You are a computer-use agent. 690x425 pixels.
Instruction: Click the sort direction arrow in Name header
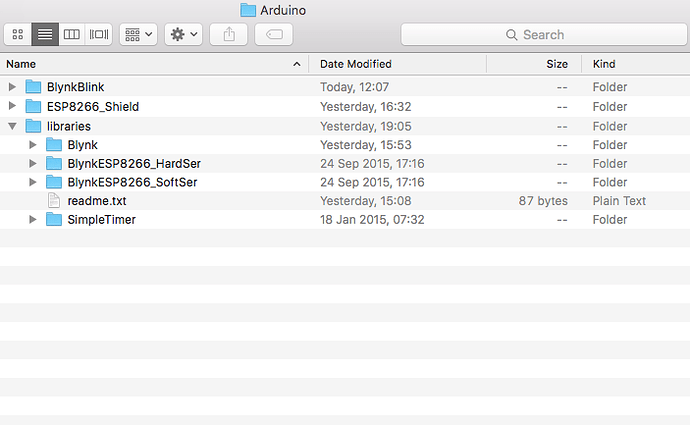(297, 64)
